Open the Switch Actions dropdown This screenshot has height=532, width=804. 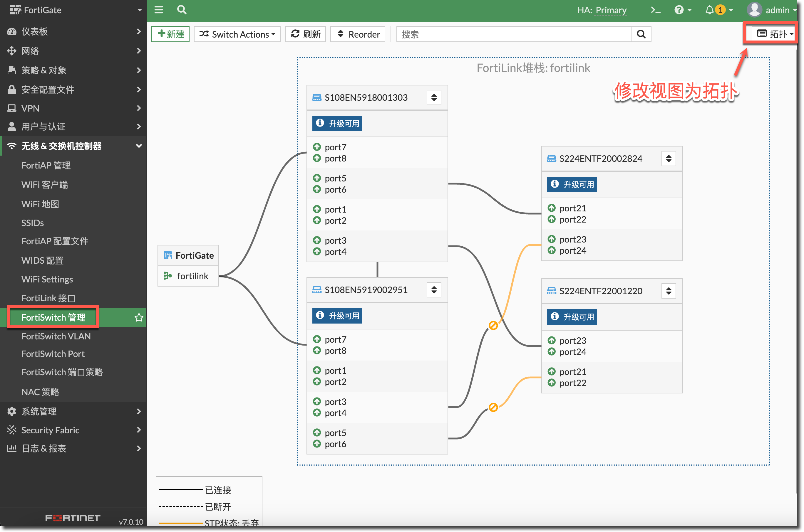pos(237,34)
